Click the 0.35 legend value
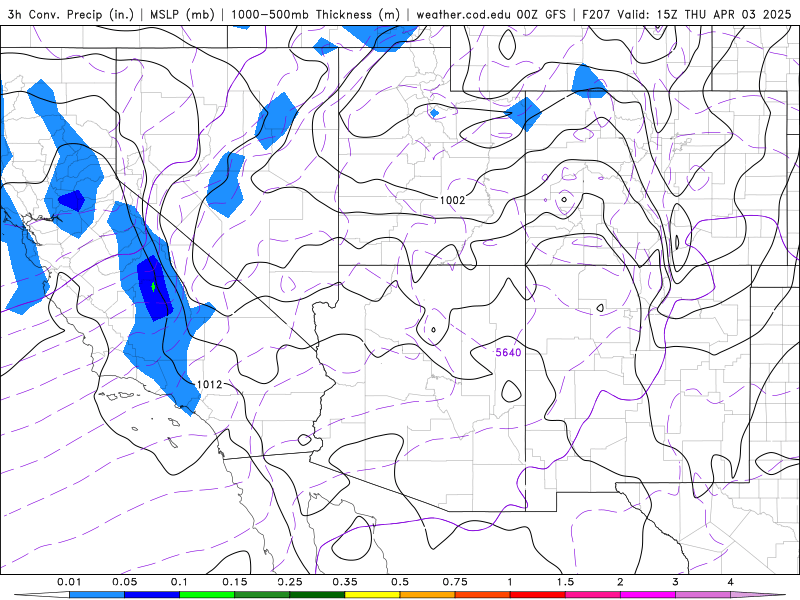This screenshot has width=800, height=600. pyautogui.click(x=345, y=582)
